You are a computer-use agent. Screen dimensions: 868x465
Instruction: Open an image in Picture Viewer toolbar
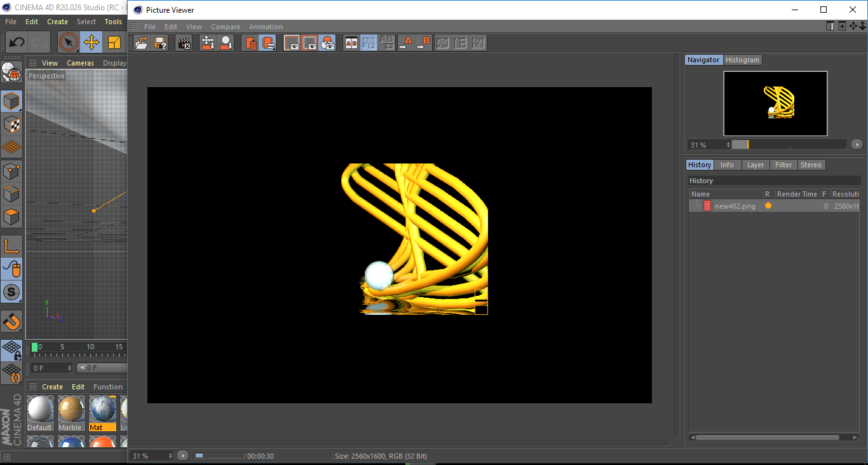click(142, 43)
